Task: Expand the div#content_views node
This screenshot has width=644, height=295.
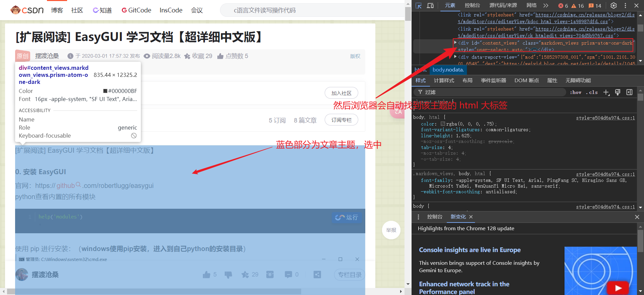Action: (x=455, y=43)
